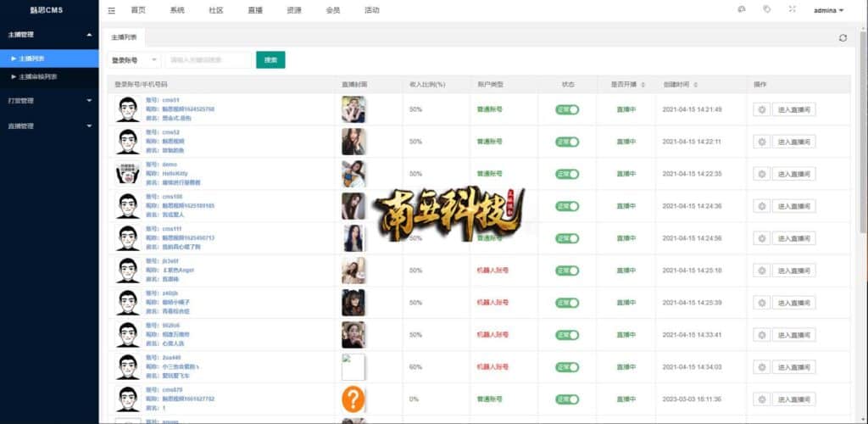Sort by 创建时间 column arrows
The width and height of the screenshot is (868, 424).
695,85
